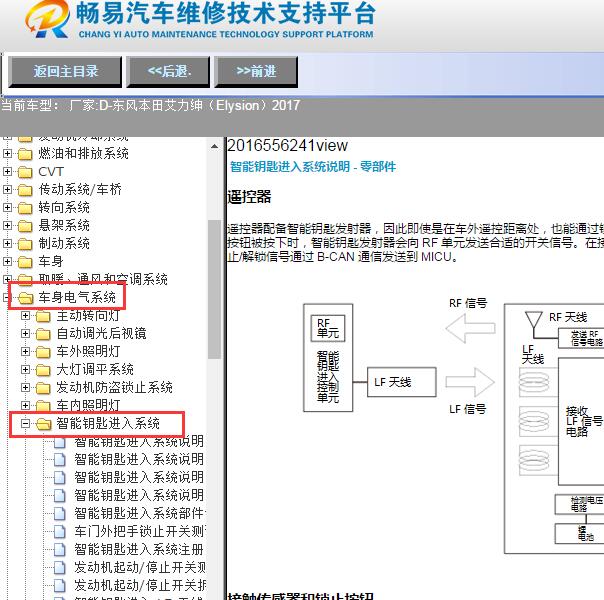Expand the 制动系统 node
The image size is (604, 600).
pyautogui.click(x=7, y=243)
